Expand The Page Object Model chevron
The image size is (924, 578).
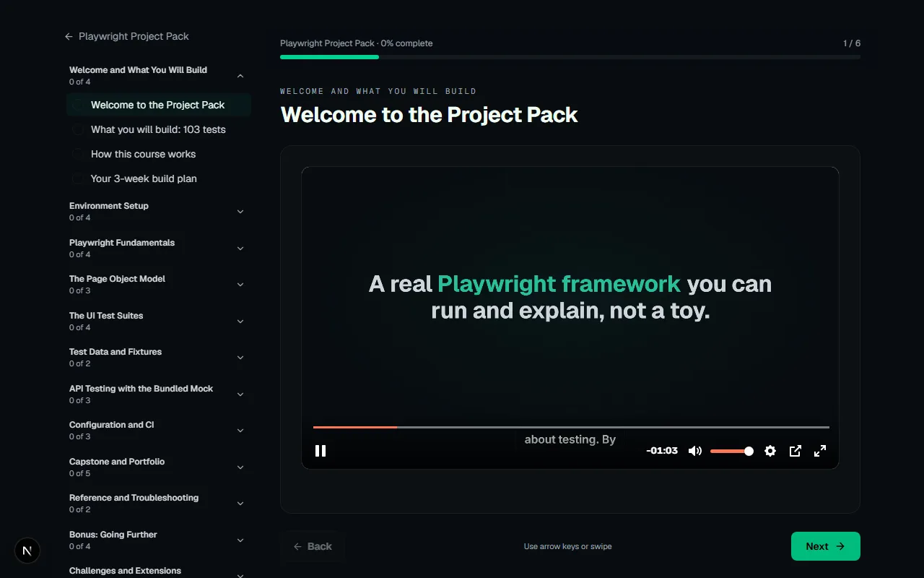tap(240, 285)
